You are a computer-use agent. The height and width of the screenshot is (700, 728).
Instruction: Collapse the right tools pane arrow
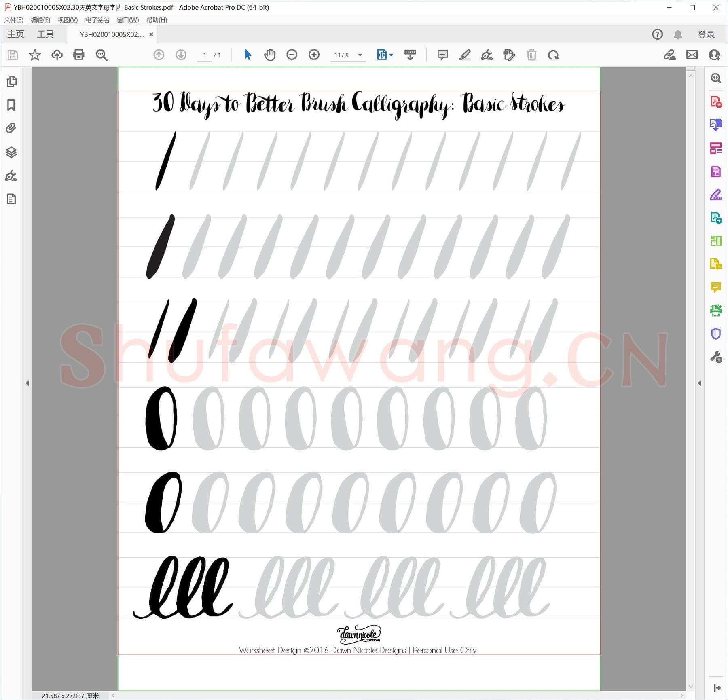700,383
